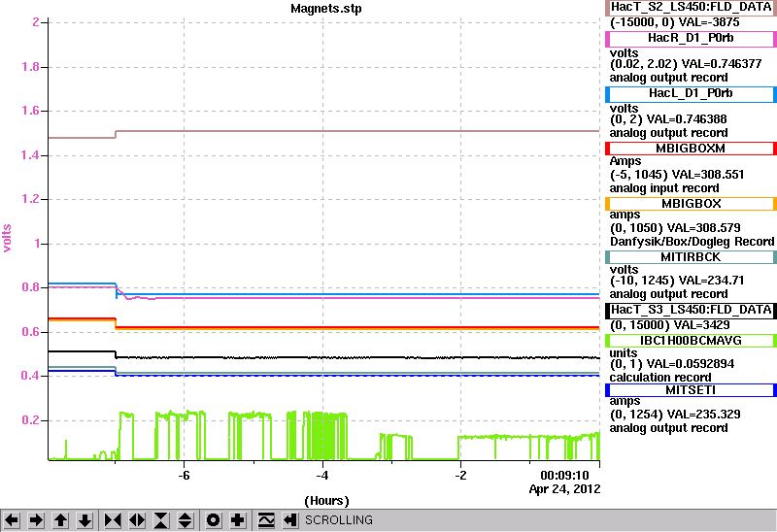Click the VAL=0.746388 reading
The image size is (777, 532).
click(x=687, y=119)
